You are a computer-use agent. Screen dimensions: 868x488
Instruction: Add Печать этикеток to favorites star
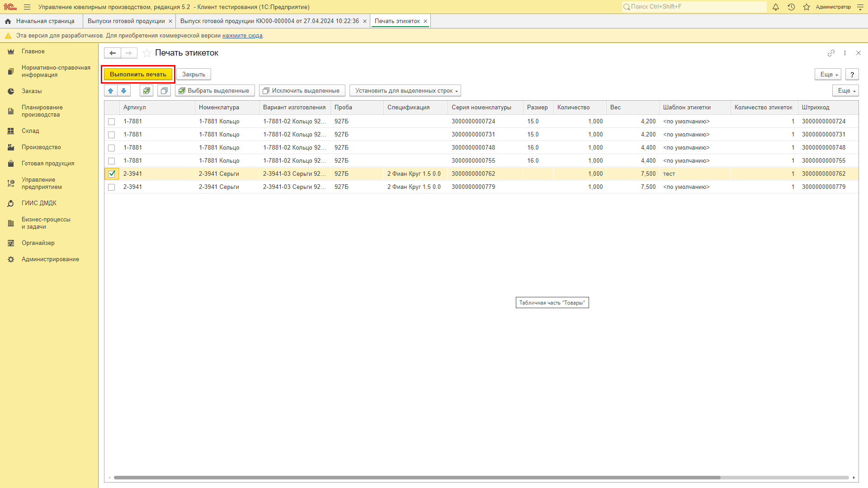pos(147,53)
